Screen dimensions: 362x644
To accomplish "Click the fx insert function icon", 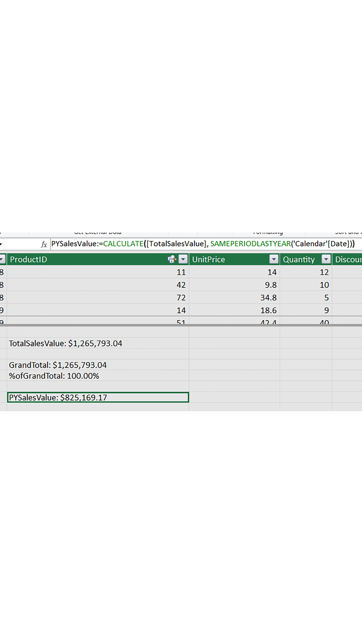I will 44,244.
